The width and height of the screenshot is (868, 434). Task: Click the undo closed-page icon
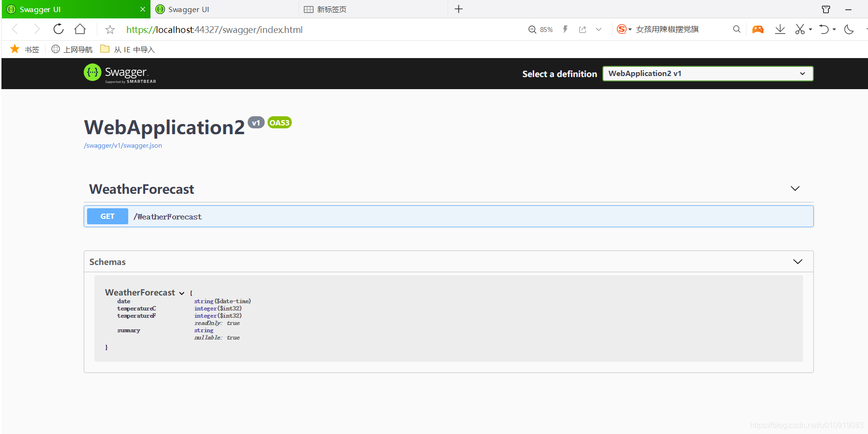pos(824,30)
